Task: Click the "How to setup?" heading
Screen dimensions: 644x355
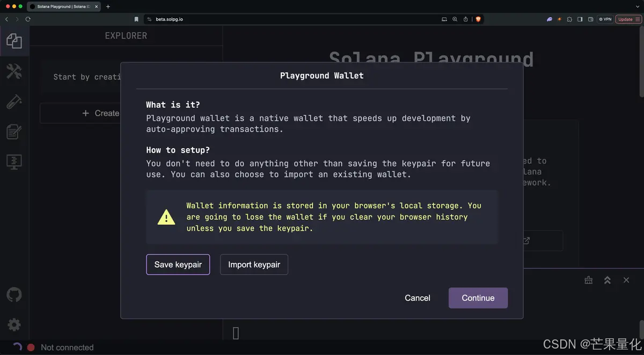Action: 178,150
